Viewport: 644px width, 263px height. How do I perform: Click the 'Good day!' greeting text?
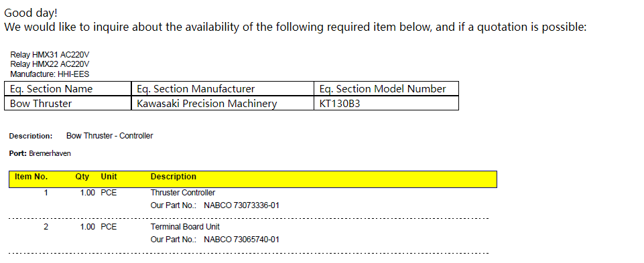pos(31,13)
